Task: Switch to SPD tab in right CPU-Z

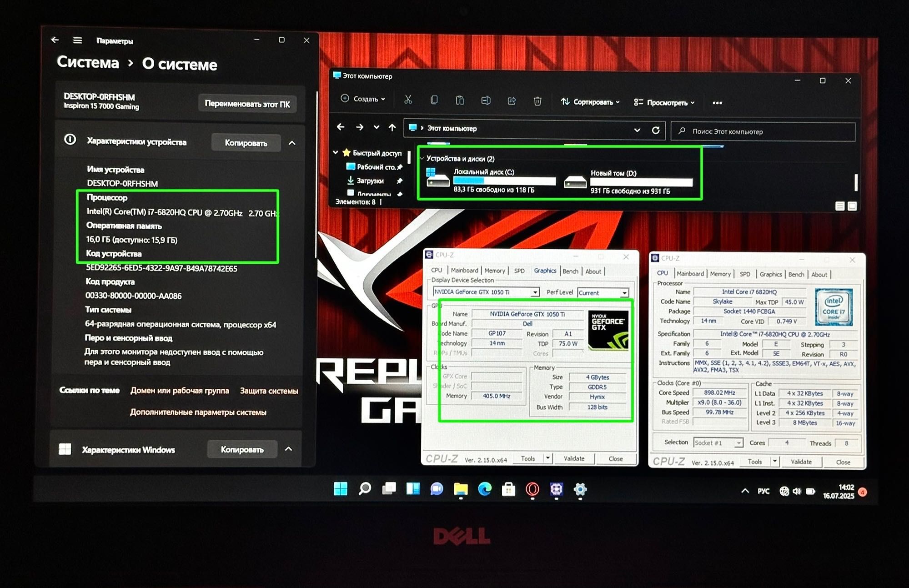Action: point(745,274)
